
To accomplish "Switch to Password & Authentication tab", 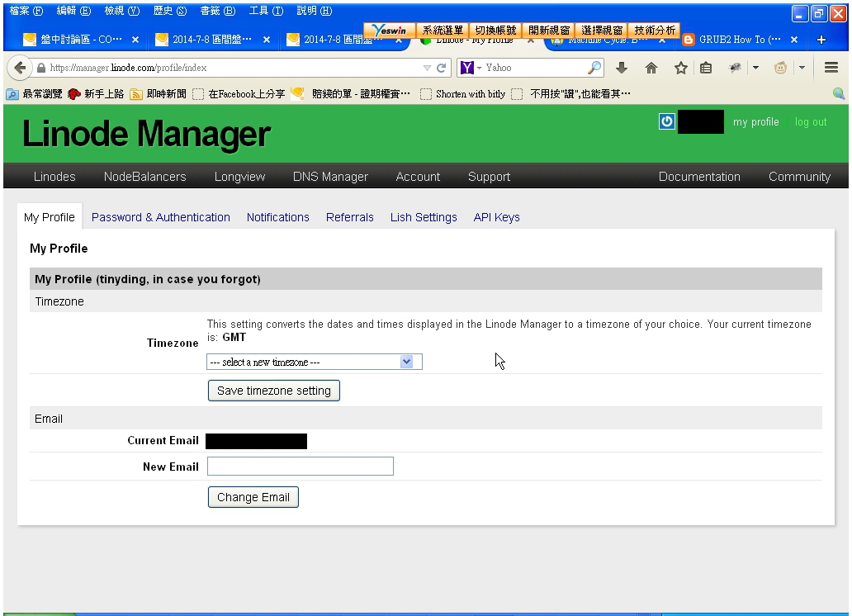I will [161, 217].
